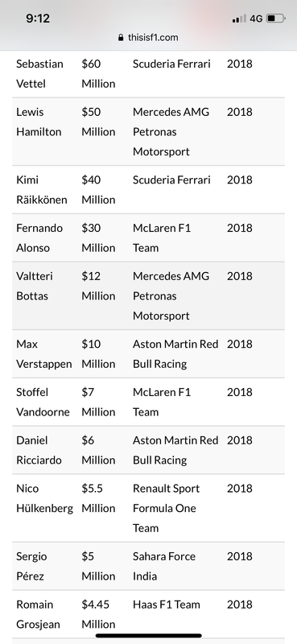Tap Romain Grosjean's Haas F1 Team cell
This screenshot has height=644, width=297.
(x=167, y=605)
